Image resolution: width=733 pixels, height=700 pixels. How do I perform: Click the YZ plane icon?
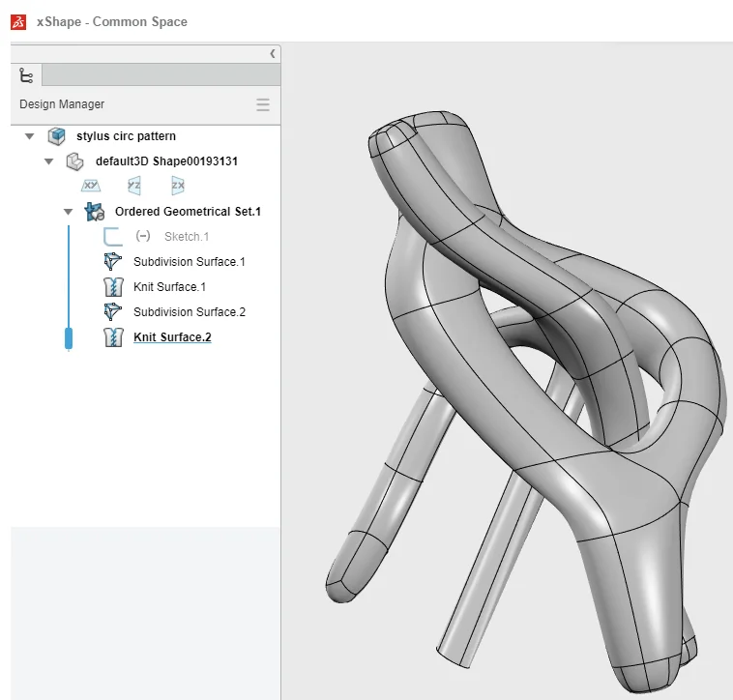(135, 186)
